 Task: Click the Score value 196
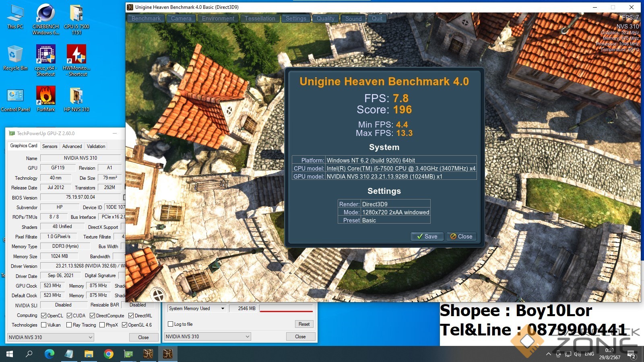click(402, 110)
